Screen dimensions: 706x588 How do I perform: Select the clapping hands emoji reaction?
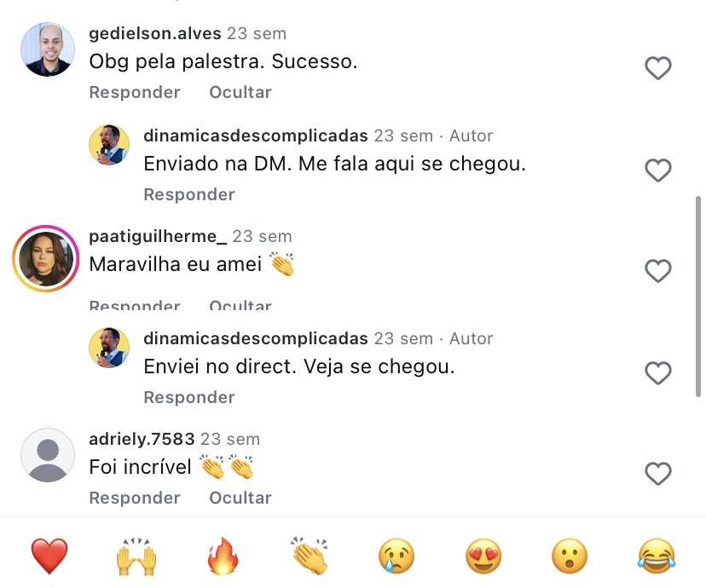tap(310, 558)
